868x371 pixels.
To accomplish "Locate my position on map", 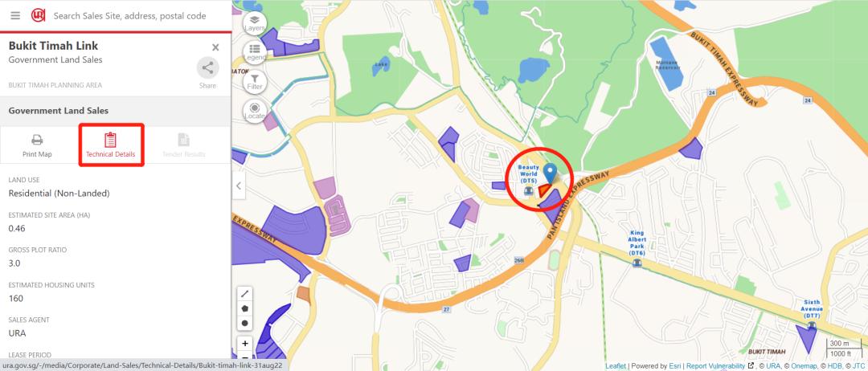I will pos(255,111).
